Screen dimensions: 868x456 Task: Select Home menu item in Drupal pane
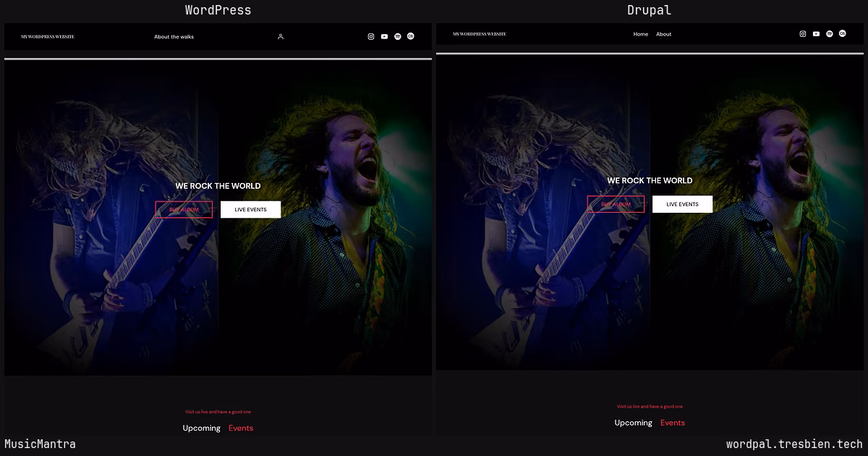(641, 34)
